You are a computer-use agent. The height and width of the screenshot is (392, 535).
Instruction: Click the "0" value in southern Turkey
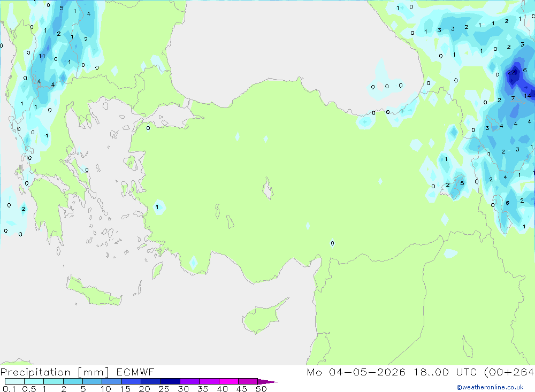click(332, 243)
